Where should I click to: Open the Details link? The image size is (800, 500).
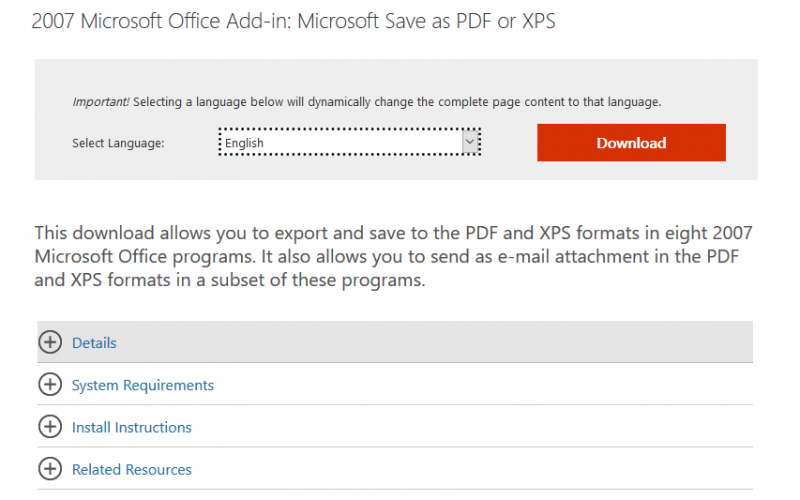[94, 343]
